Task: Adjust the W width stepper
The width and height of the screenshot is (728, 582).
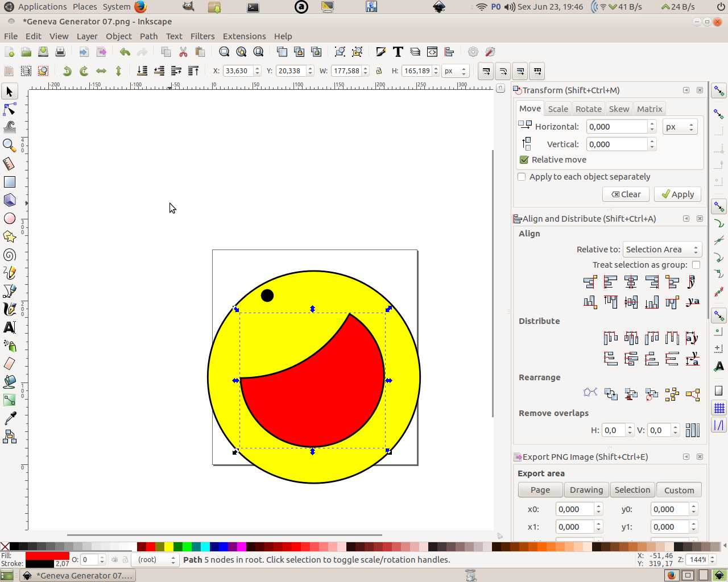Action: pos(365,71)
